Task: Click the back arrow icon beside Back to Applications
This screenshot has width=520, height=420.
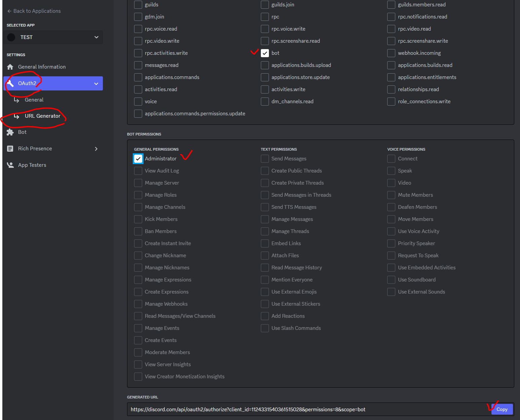Action: tap(9, 11)
